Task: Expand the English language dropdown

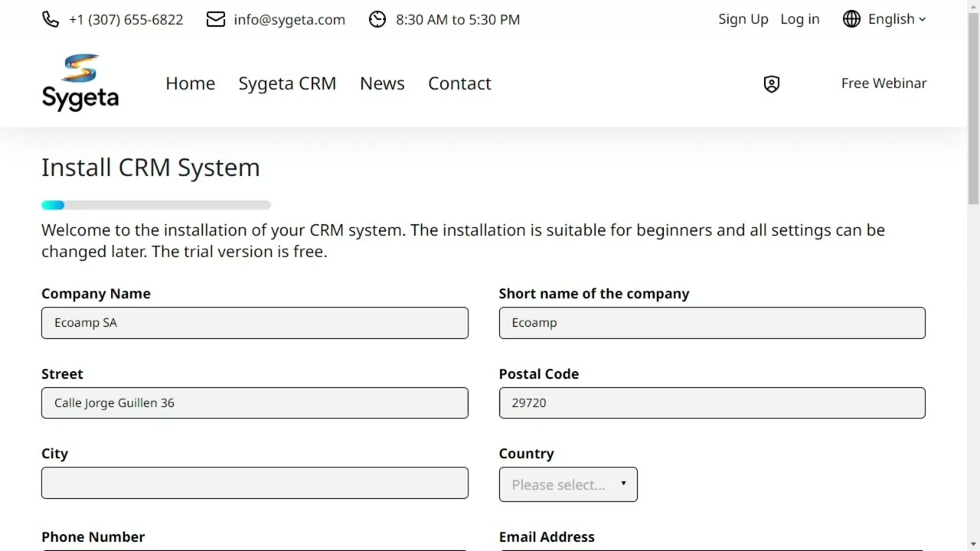Action: [x=897, y=20]
